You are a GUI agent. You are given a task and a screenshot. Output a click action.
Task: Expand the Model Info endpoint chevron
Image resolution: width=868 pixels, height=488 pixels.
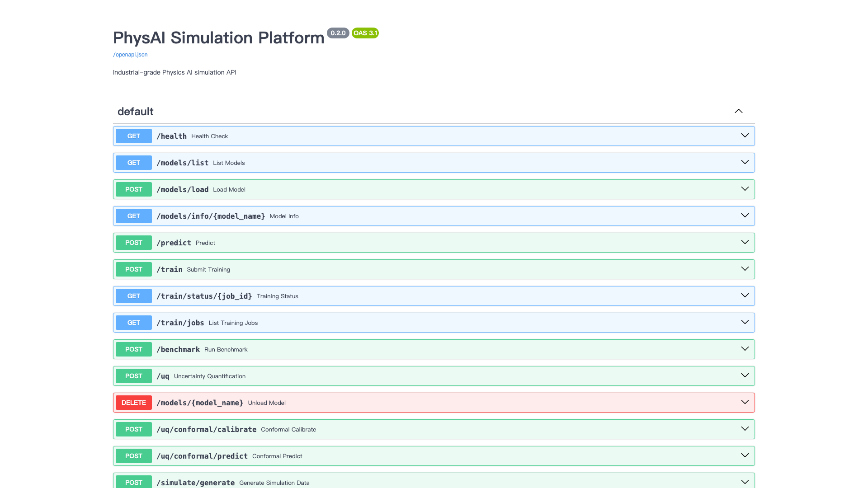click(745, 216)
